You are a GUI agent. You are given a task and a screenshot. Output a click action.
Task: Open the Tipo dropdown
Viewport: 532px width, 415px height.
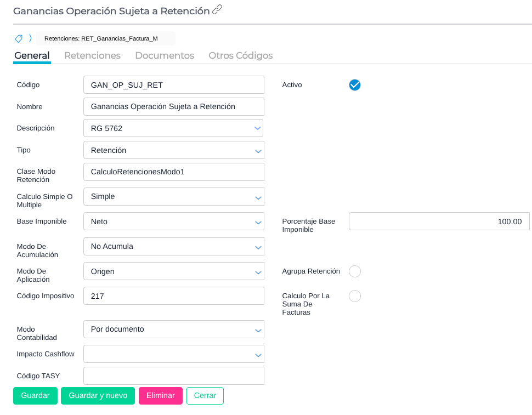tap(173, 150)
